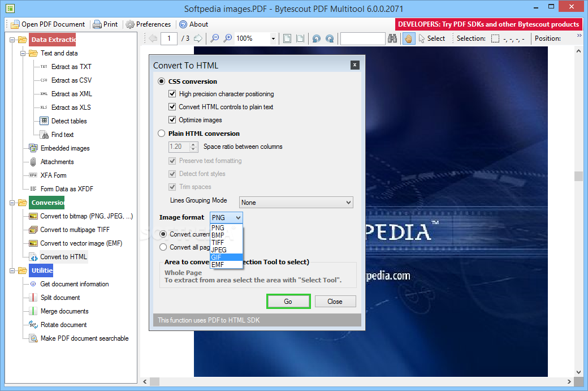Rotate page counterclockwise icon
The width and height of the screenshot is (588, 391).
point(317,38)
